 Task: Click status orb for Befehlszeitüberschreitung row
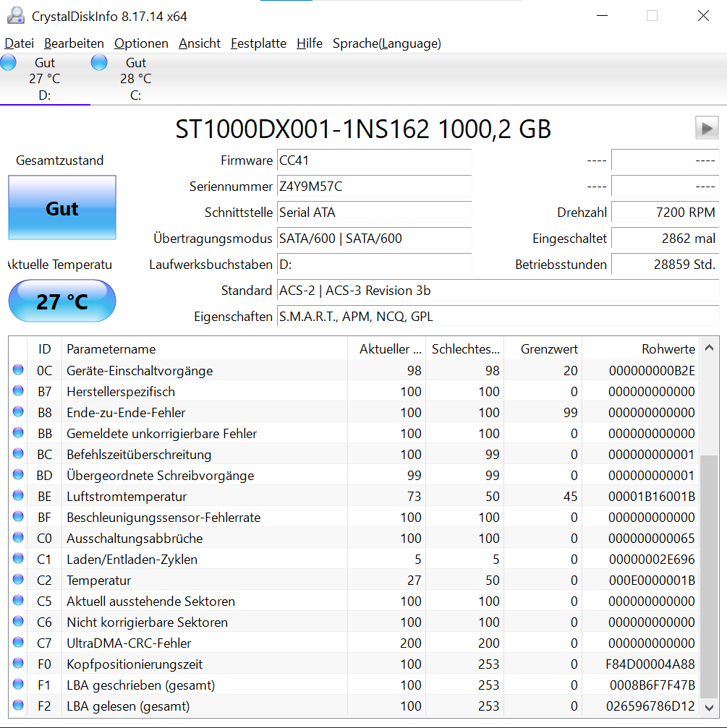[x=18, y=453]
